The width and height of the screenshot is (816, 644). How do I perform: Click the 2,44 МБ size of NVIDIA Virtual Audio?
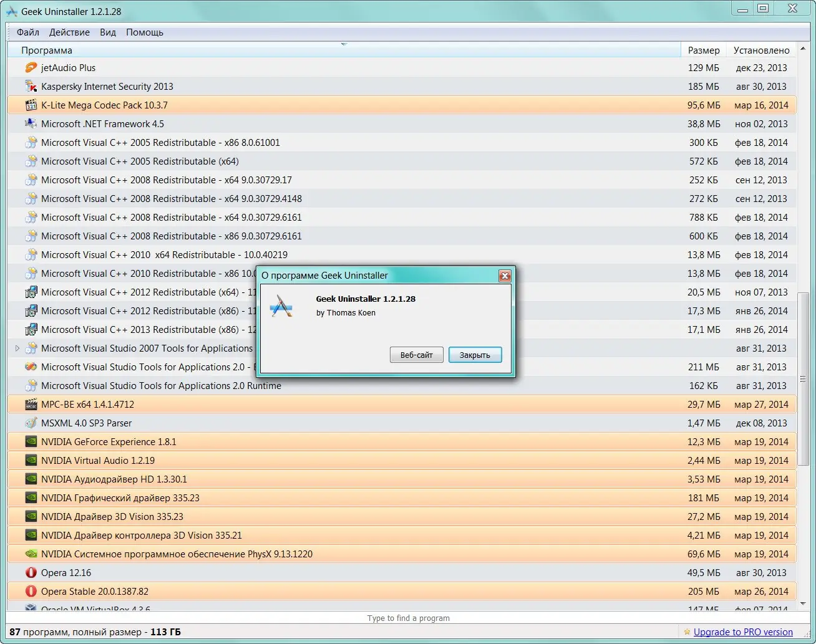(x=704, y=460)
